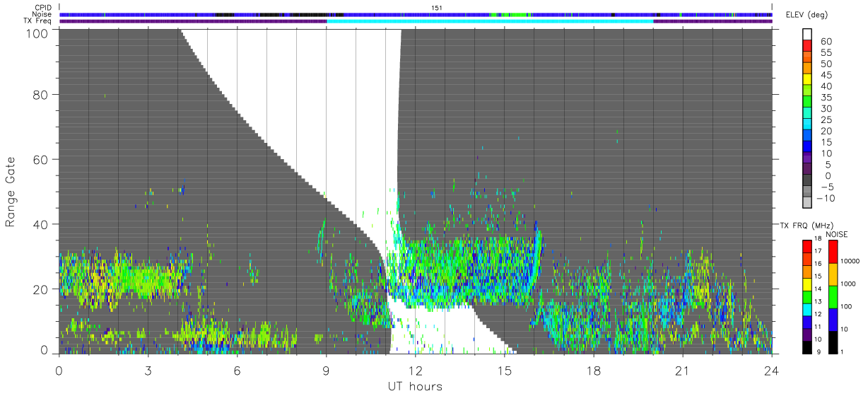This screenshot has height=401, width=868.
Task: Click the "151" CPID value at top
Action: [438, 8]
